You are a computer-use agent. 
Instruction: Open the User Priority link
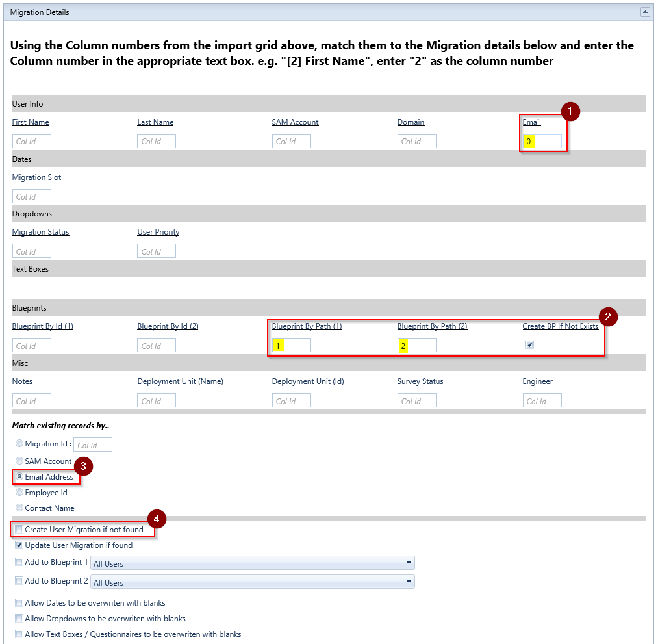(158, 232)
